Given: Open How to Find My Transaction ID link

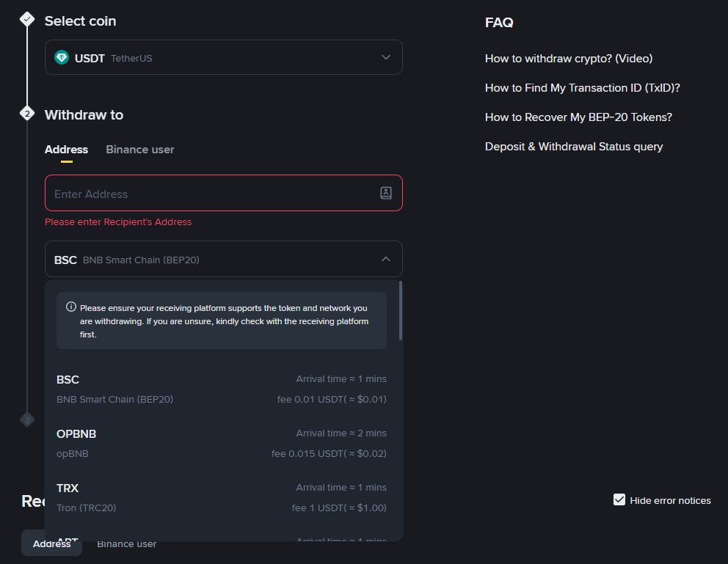Looking at the screenshot, I should click(583, 88).
